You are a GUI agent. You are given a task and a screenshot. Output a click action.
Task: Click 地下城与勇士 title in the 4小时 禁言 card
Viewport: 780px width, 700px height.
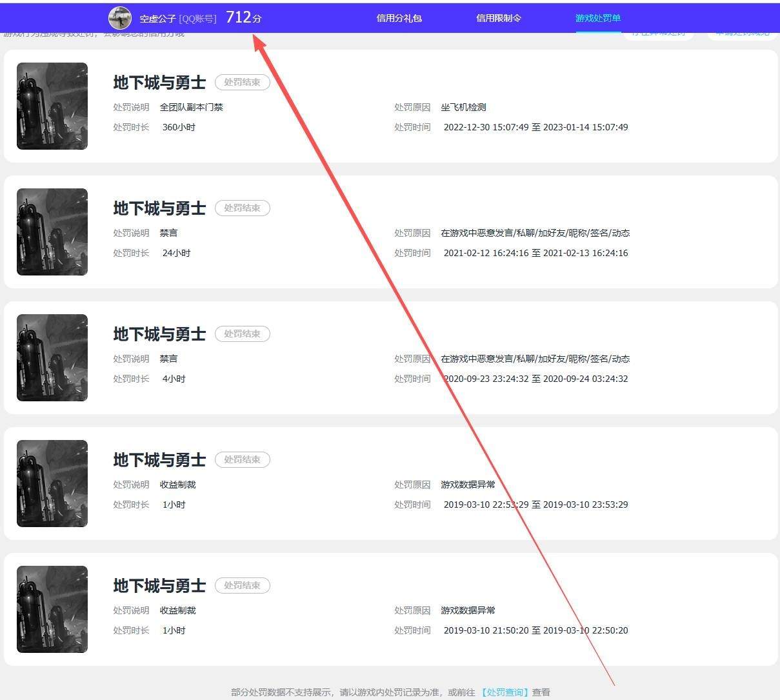tap(159, 334)
